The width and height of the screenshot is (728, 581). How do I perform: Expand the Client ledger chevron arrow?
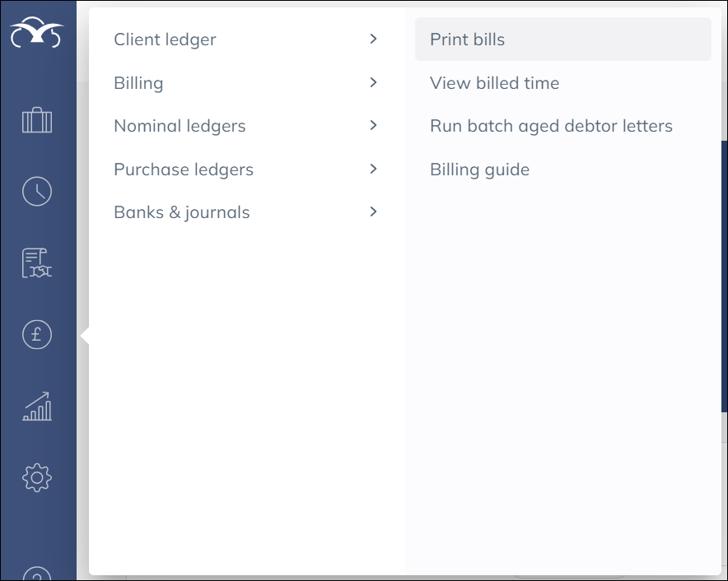tap(373, 39)
